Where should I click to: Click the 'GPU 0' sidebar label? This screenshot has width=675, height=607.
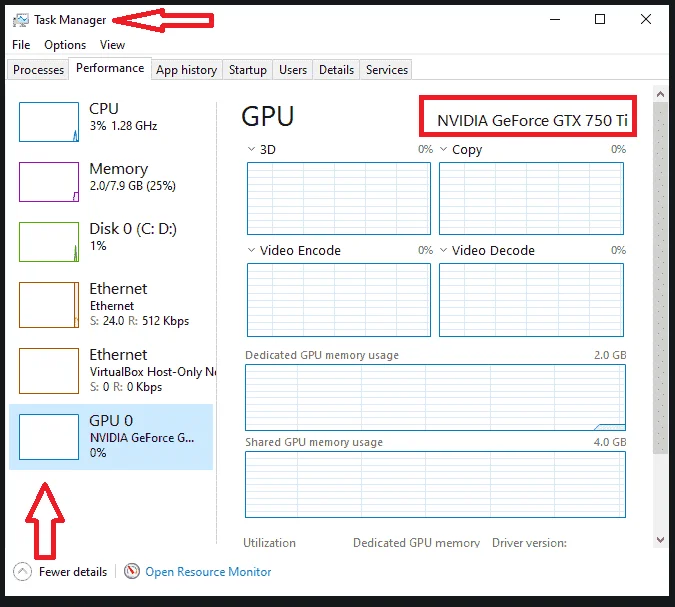coord(111,420)
